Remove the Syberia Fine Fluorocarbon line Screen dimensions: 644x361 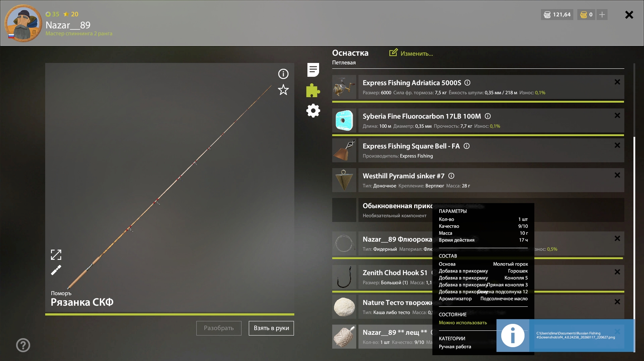tap(617, 115)
